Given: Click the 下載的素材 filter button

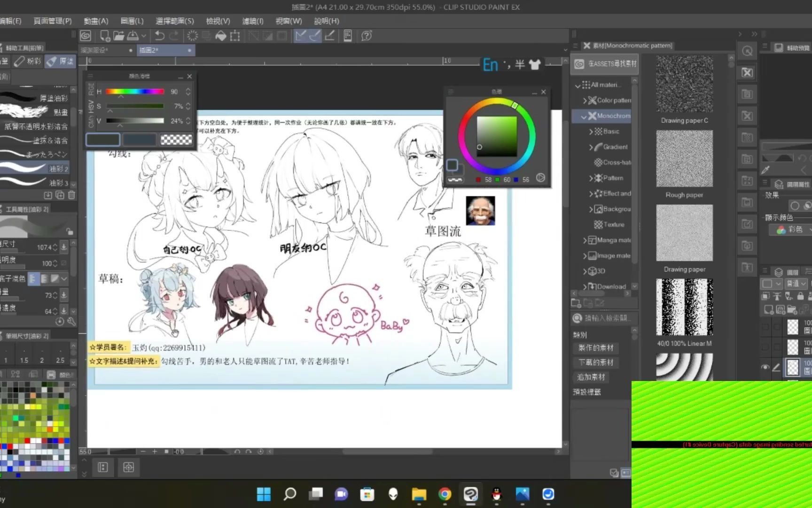Looking at the screenshot, I should pyautogui.click(x=596, y=362).
